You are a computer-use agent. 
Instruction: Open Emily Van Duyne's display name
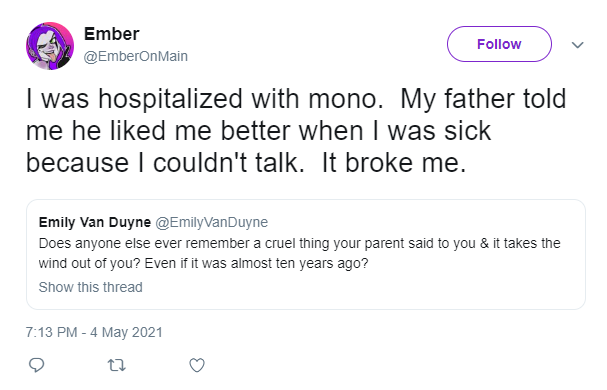[x=95, y=222]
